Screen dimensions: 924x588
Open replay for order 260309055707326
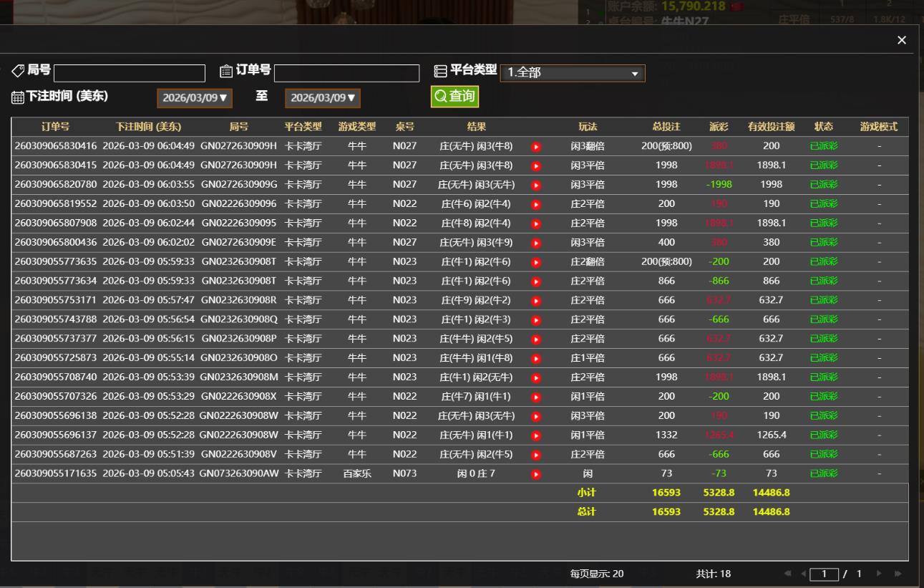535,397
